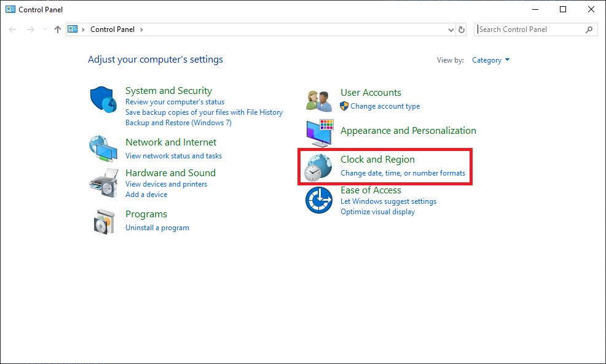The image size is (606, 364).
Task: Click the User Accounts people icon
Action: coord(320,99)
